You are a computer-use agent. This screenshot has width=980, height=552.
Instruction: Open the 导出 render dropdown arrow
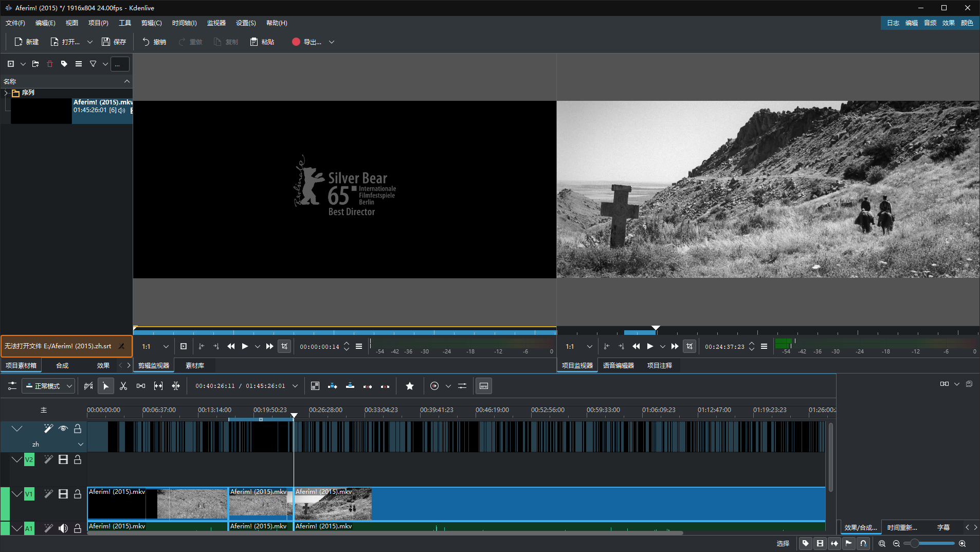[332, 42]
